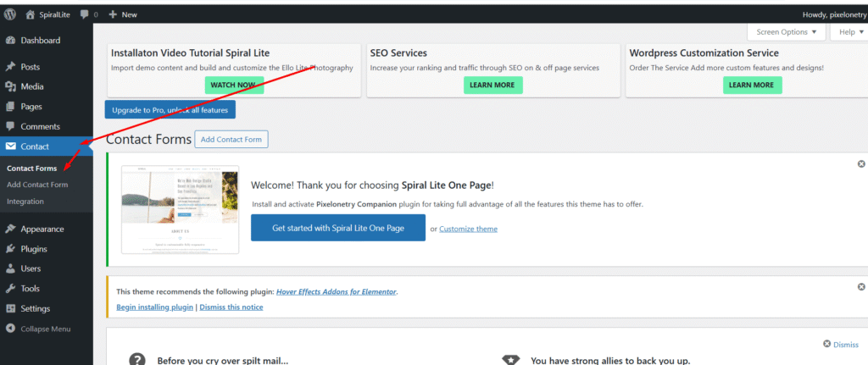Click the badge icon beside strong allies

point(510,360)
